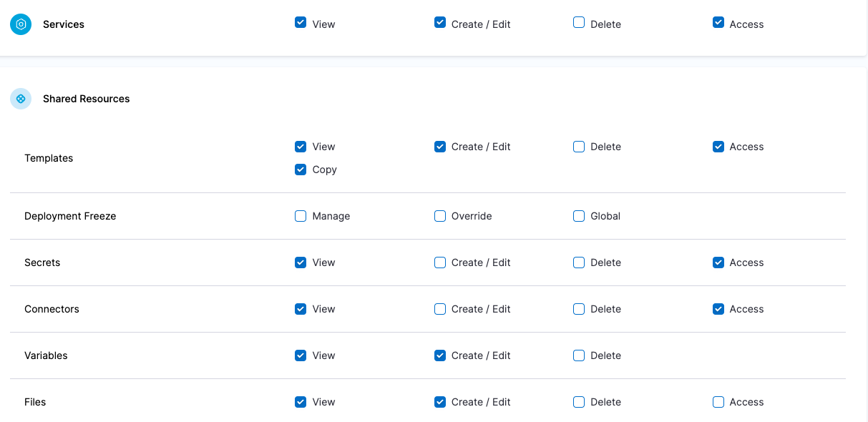868x422 pixels.
Task: Enable Access permission for Files
Action: (718, 401)
